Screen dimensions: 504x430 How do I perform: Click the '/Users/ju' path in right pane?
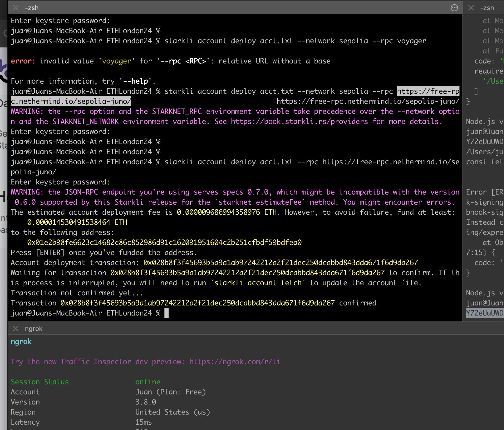point(485,152)
